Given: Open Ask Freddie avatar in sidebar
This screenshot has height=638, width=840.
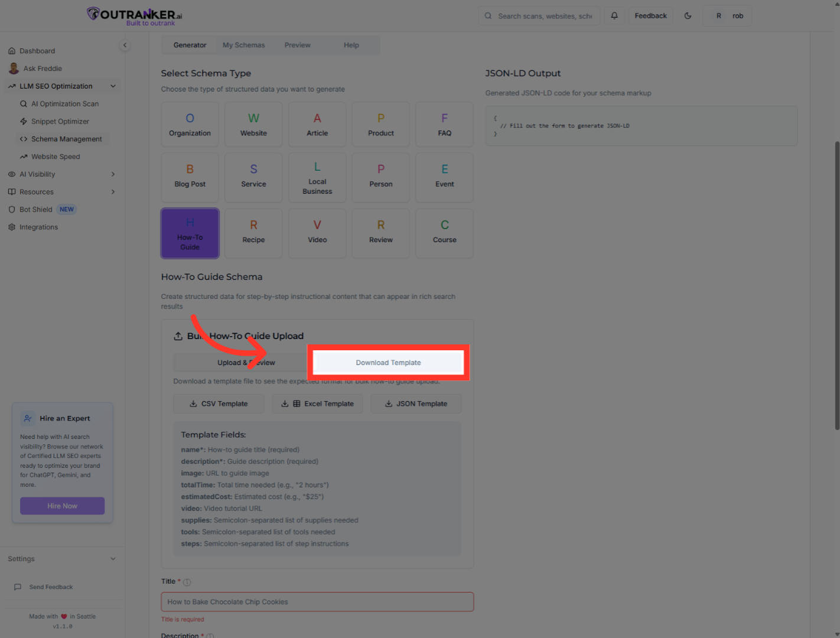Looking at the screenshot, I should coord(14,69).
